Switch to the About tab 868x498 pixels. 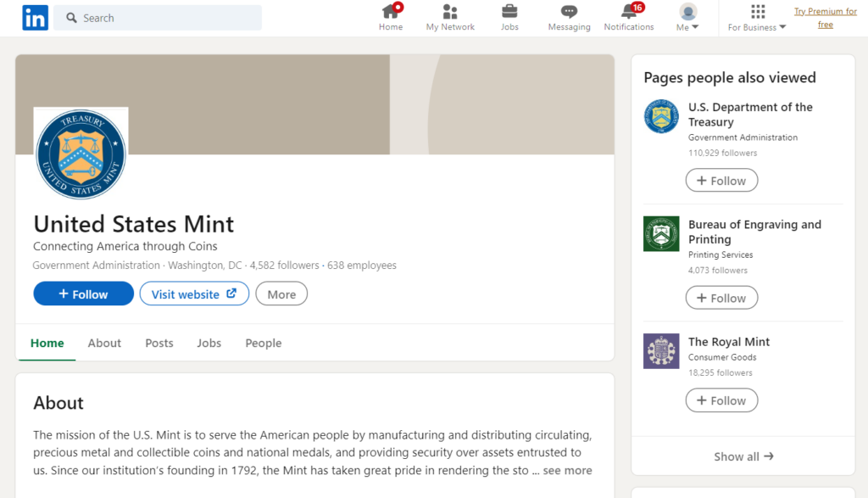point(104,343)
